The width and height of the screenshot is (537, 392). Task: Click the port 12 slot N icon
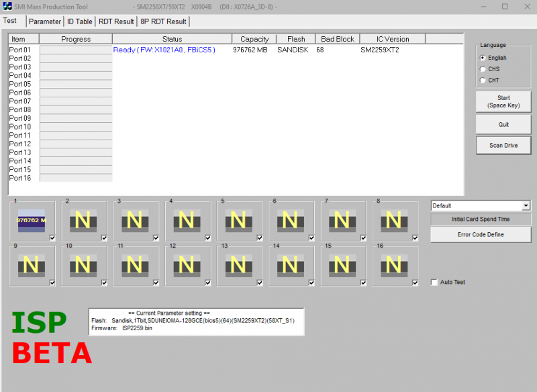point(187,265)
